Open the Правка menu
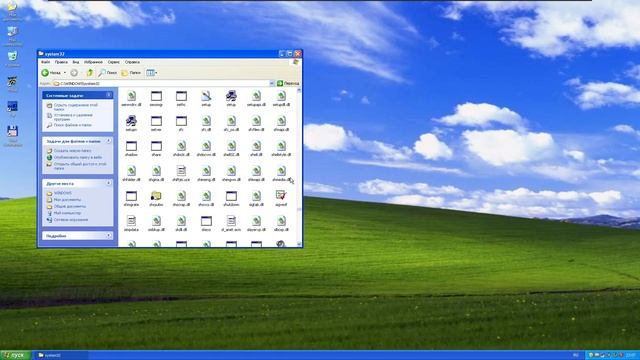The image size is (640, 360). click(x=61, y=62)
